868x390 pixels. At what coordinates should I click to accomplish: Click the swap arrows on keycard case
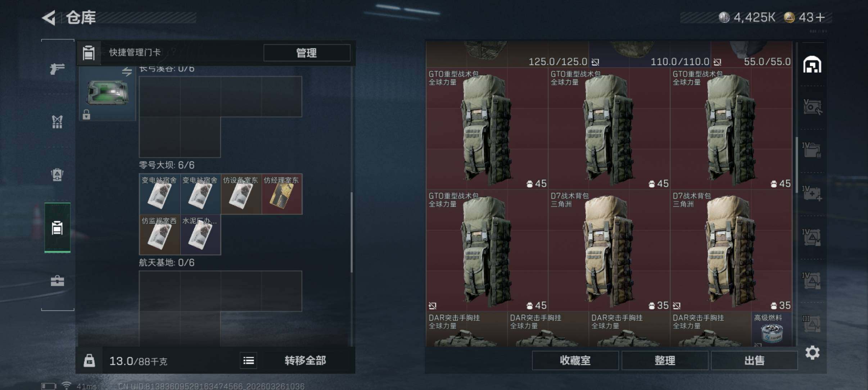(x=127, y=72)
